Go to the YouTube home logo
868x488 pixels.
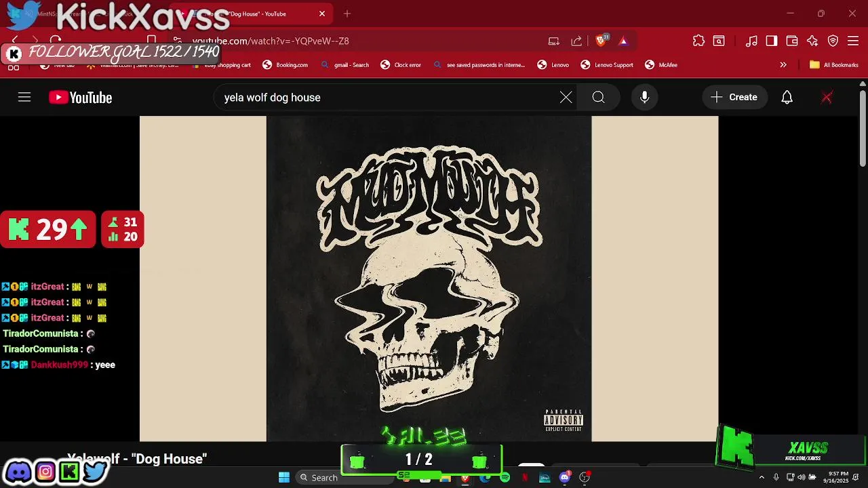80,98
